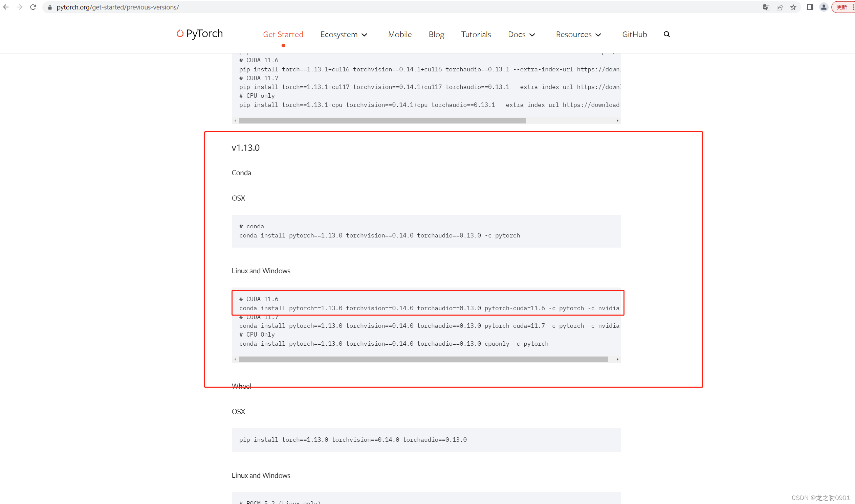The image size is (855, 504).
Task: Click pip install torch==1.13.0 command
Action: [x=353, y=440]
